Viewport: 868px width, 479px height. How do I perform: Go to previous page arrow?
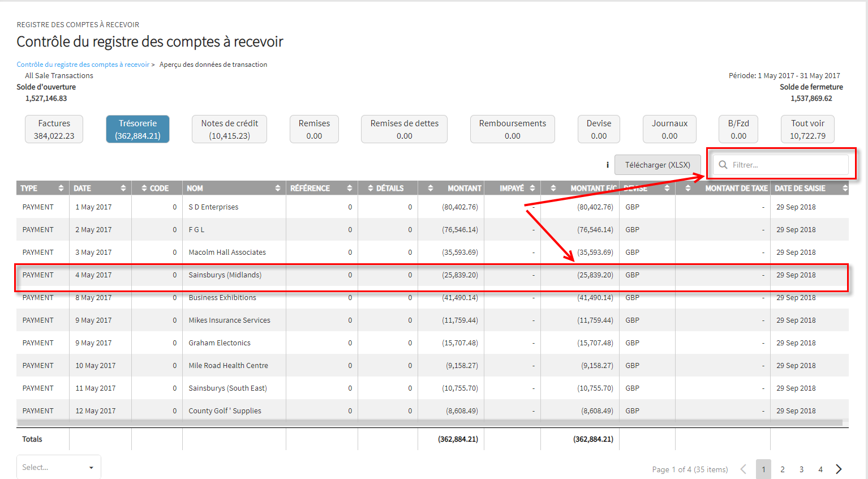coord(744,469)
